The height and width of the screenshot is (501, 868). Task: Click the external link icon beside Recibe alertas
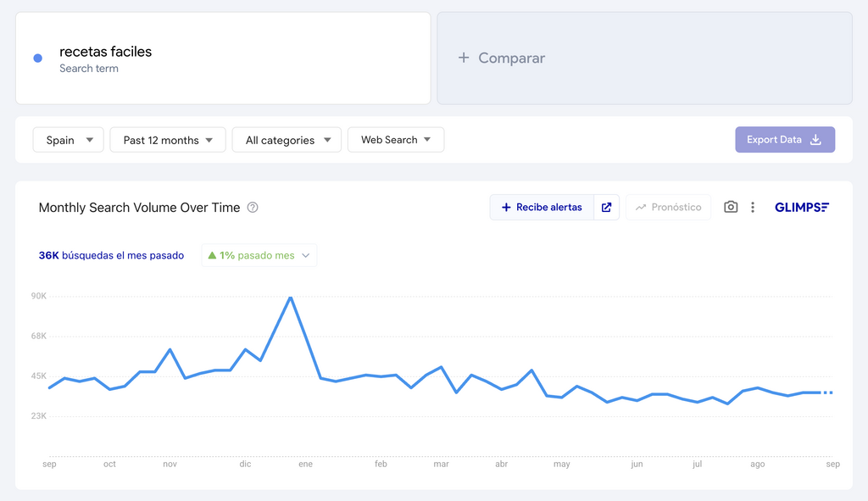[x=606, y=207]
